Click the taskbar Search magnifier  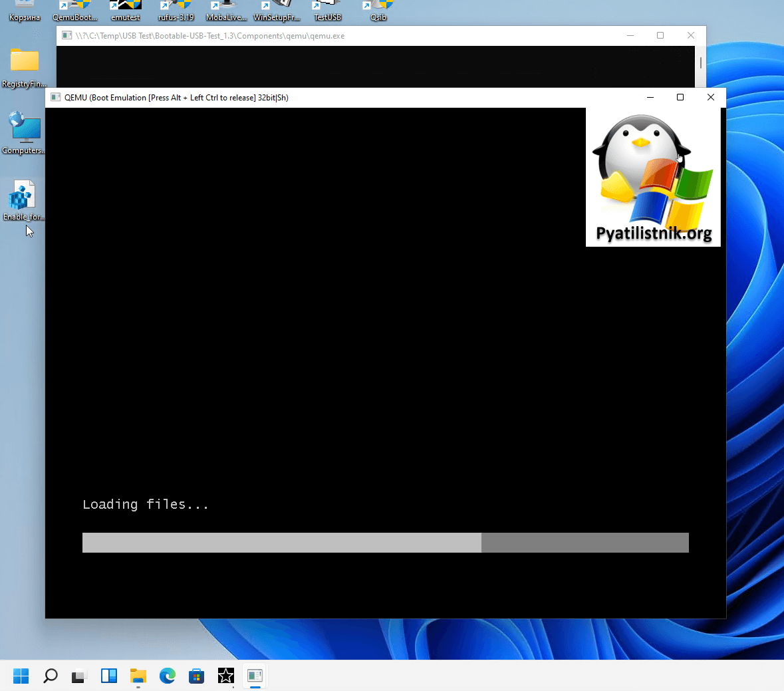[51, 676]
